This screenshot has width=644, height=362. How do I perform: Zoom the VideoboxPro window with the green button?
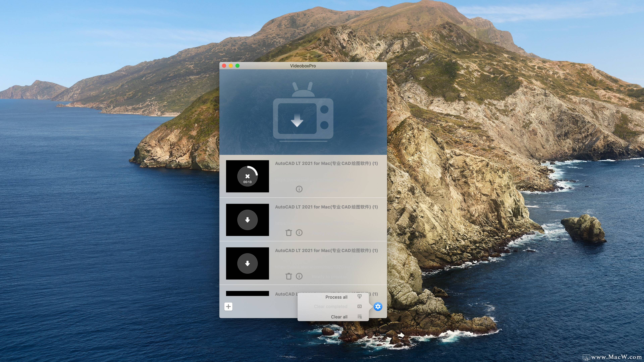[x=237, y=66]
